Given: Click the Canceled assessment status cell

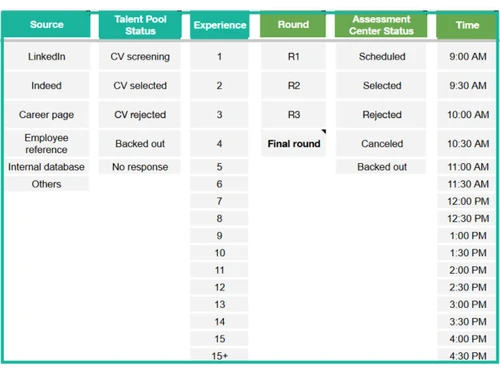Looking at the screenshot, I should pos(381,143).
